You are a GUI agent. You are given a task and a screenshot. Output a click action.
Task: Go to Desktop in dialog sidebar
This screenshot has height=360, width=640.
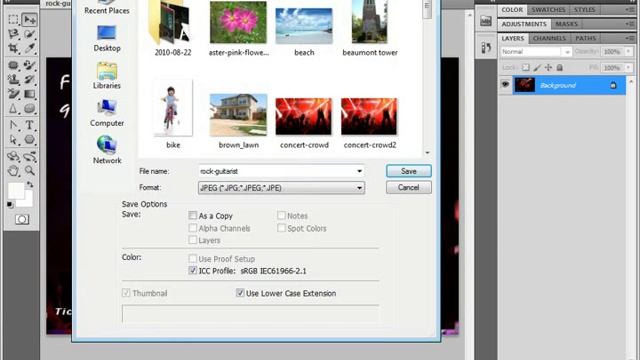pos(107,39)
